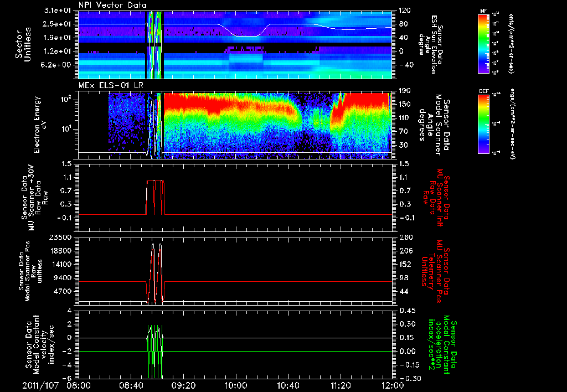Click the ergs/(cm**2-sr-sec-eV) units label
Screen dimensions: 567x392
click(x=512, y=124)
